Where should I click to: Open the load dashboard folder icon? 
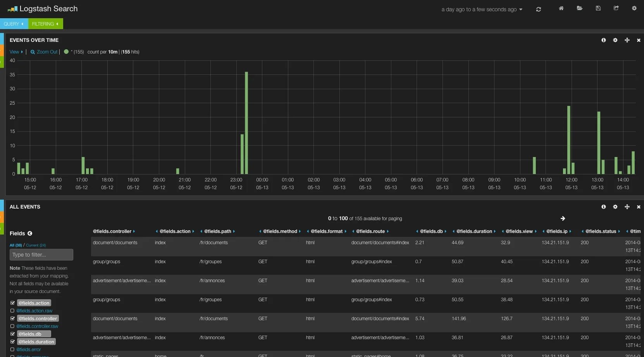(580, 8)
